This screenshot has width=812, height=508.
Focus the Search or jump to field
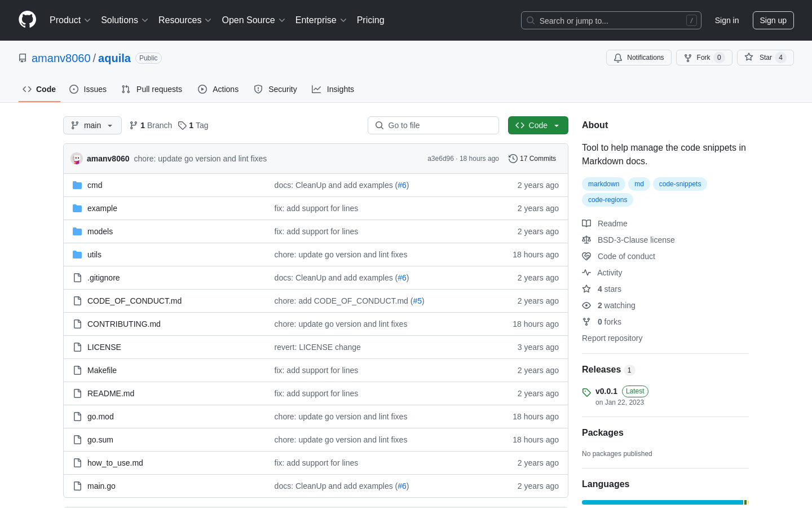611,20
